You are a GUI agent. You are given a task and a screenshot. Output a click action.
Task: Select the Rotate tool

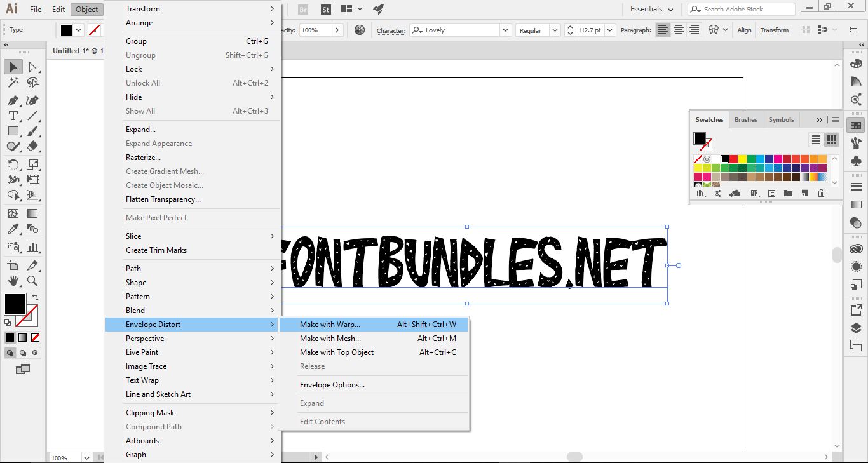point(13,164)
